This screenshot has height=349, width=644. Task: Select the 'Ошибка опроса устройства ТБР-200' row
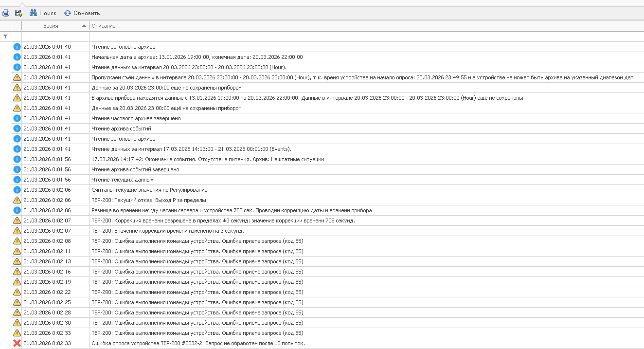click(198, 343)
